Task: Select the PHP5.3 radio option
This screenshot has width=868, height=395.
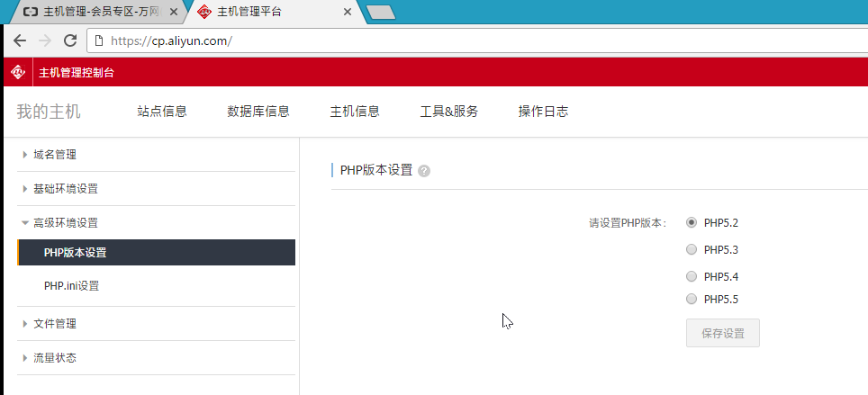Action: pos(692,249)
